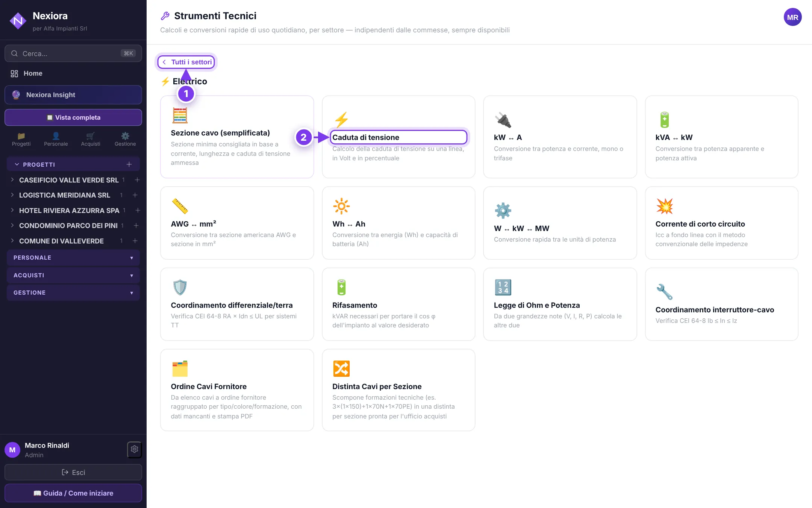Expand the ACQUISTI section
The width and height of the screenshot is (812, 508).
pyautogui.click(x=73, y=275)
